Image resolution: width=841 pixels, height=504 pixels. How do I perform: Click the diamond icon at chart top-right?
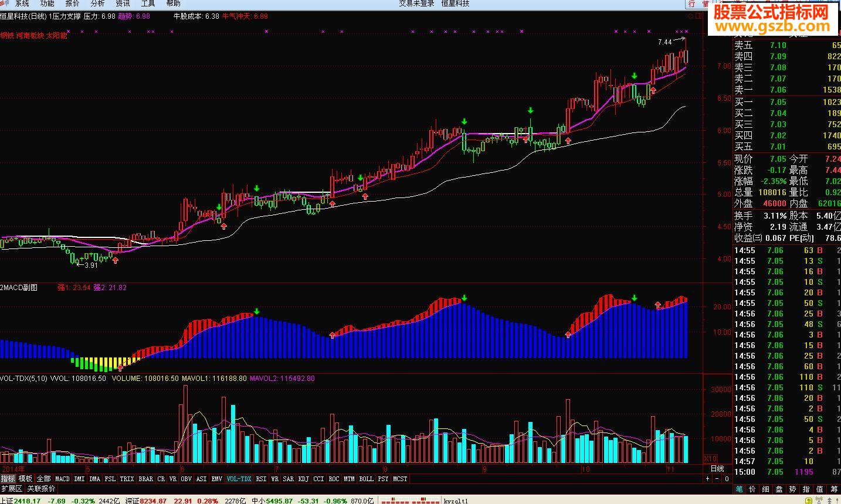pos(691,16)
